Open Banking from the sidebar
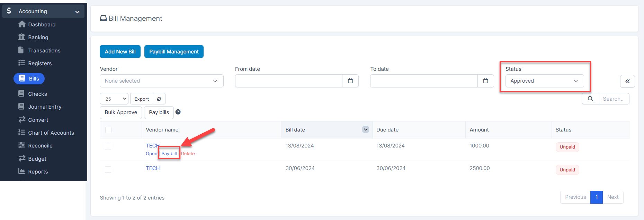 pyautogui.click(x=38, y=37)
